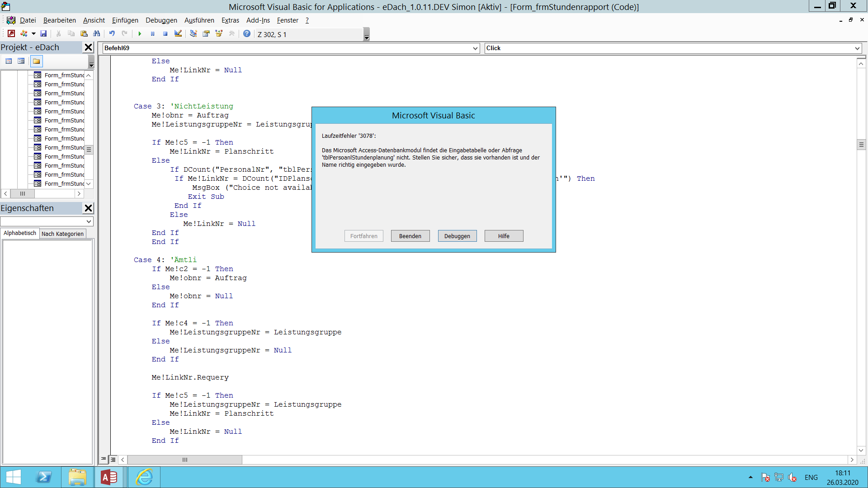
Task: Select the Nach Kategorien tab
Action: click(x=62, y=234)
